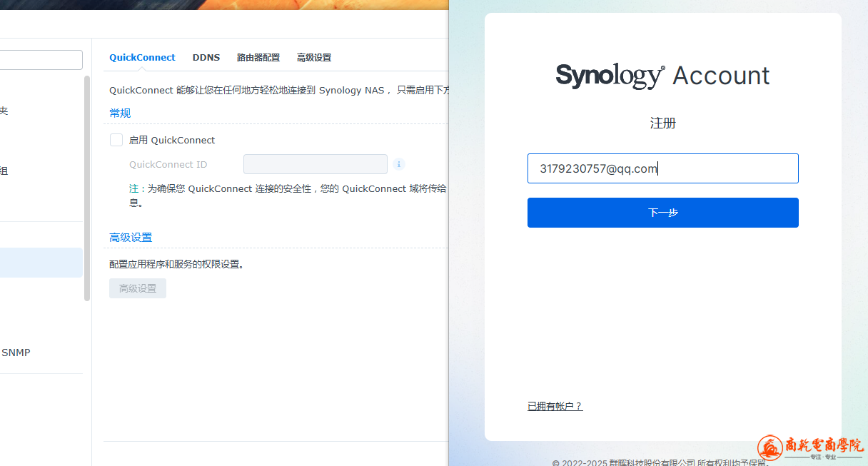Go to the 高级设置 tab
Viewport: 868px width, 466px height.
[313, 57]
